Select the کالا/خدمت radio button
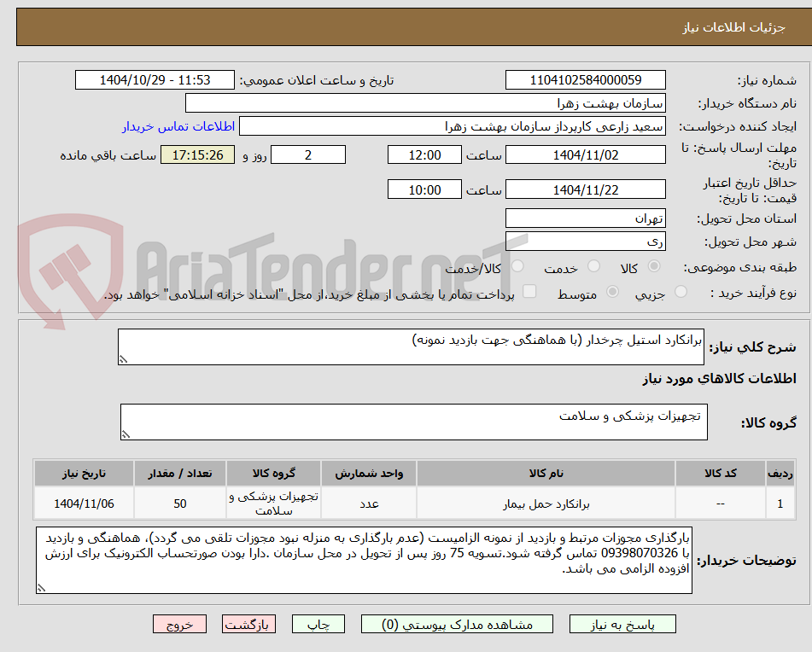This screenshot has height=652, width=812. click(517, 266)
